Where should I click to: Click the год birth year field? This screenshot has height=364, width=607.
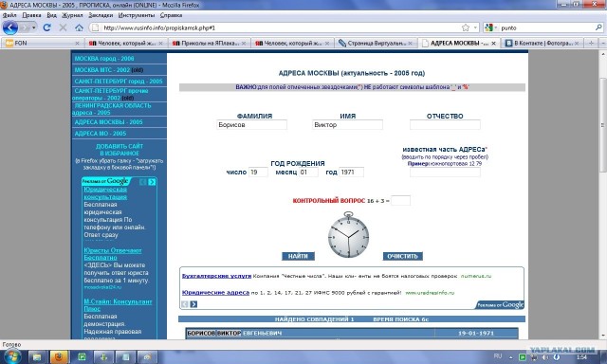(351, 173)
